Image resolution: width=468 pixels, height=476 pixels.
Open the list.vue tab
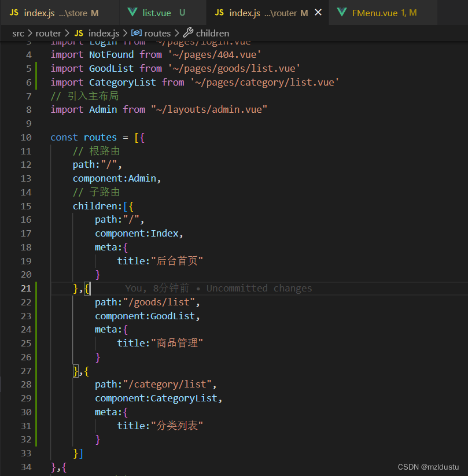(x=163, y=13)
